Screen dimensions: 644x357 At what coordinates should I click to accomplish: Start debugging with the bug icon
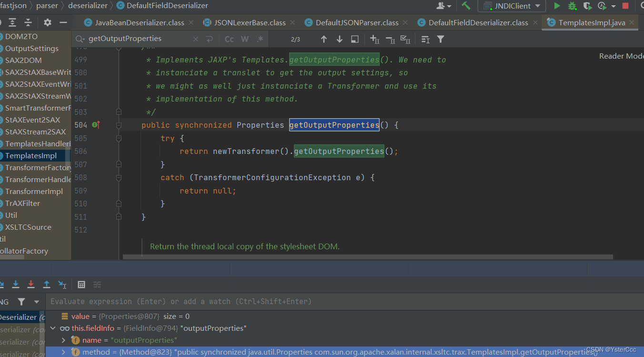click(572, 6)
